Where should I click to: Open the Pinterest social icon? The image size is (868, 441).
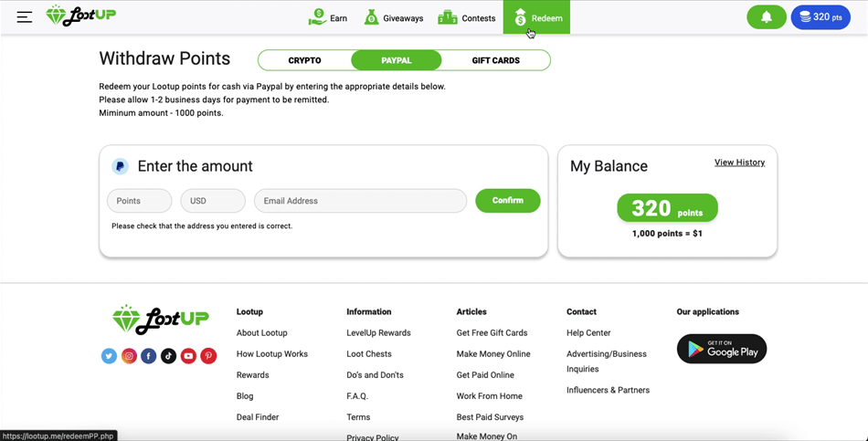(x=208, y=356)
